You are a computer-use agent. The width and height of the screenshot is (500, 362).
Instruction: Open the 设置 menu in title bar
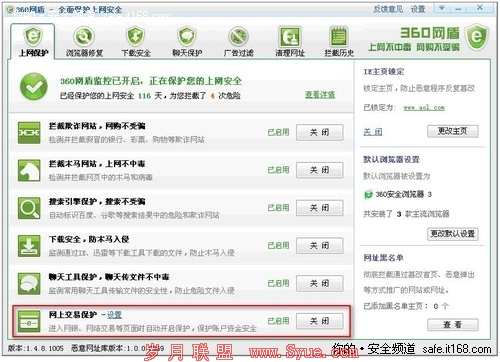coord(418,9)
